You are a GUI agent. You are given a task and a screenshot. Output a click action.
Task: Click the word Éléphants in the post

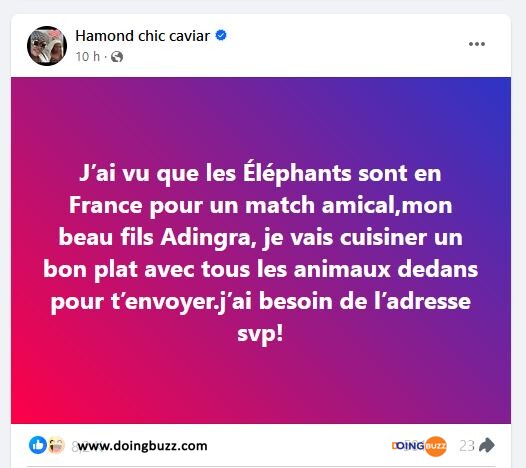297,172
